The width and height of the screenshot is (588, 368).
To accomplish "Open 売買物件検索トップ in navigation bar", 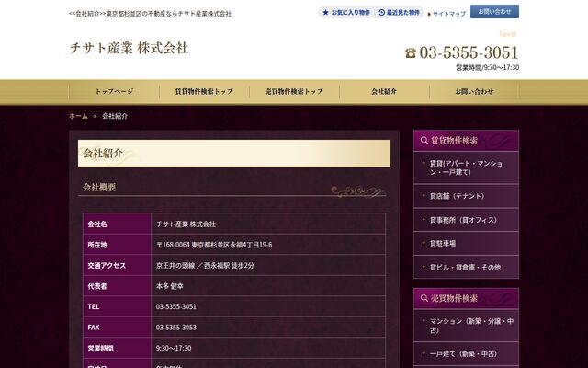I will tap(294, 91).
